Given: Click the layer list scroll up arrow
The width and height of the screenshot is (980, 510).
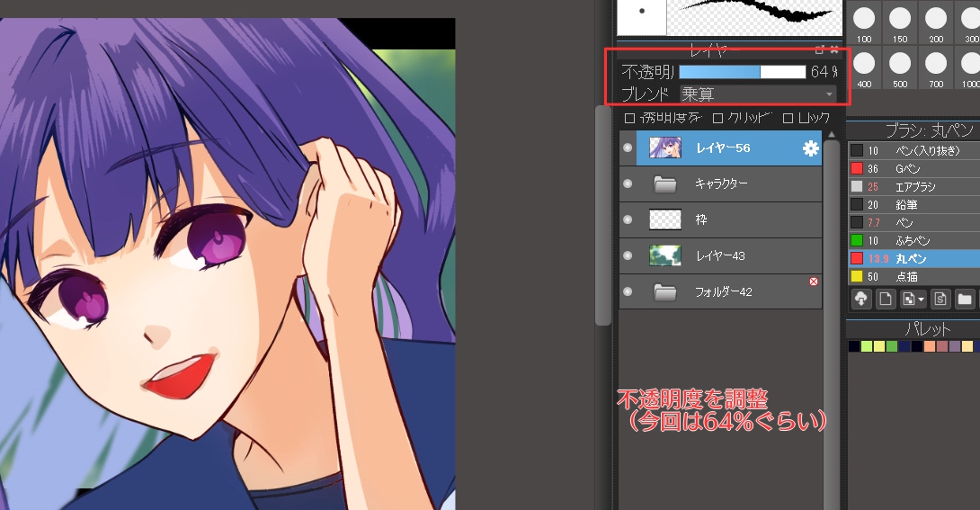Looking at the screenshot, I should [832, 135].
